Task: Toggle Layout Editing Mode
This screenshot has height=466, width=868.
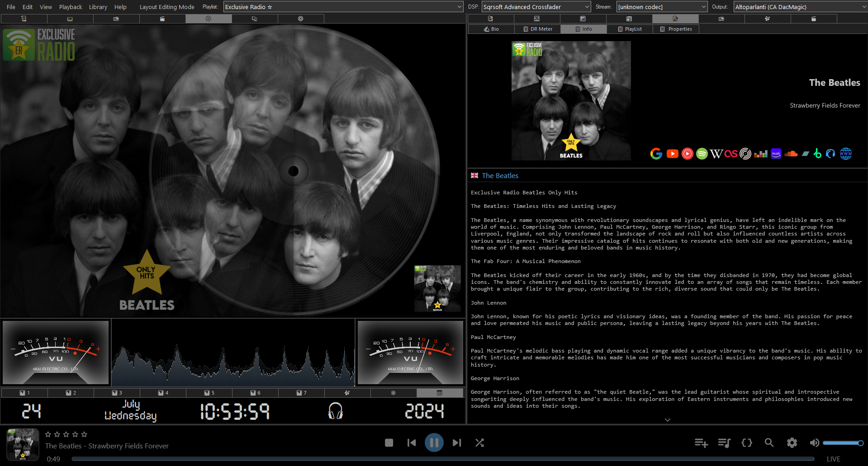Action: pyautogui.click(x=167, y=7)
